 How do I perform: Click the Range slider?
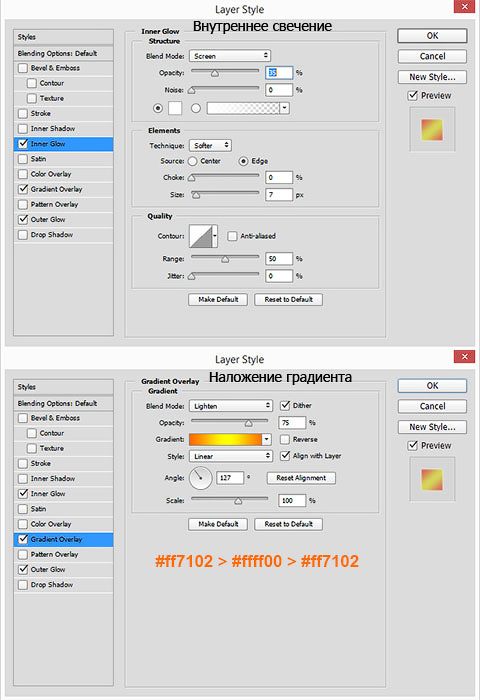coord(225,258)
